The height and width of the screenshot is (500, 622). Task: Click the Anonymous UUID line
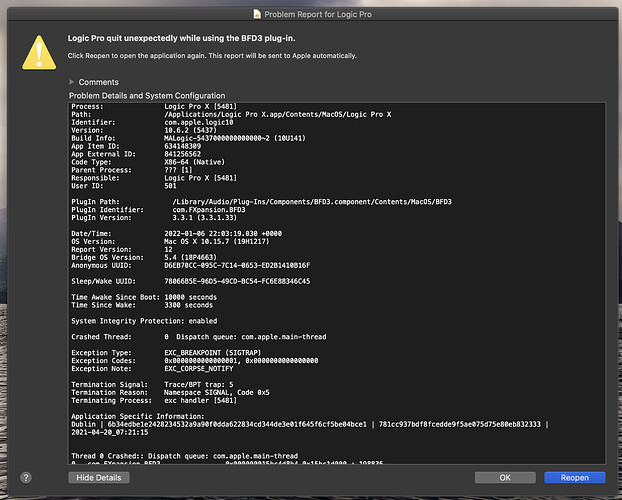[191, 265]
